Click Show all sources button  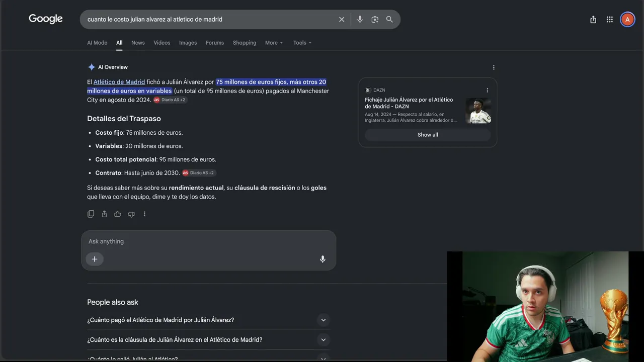pos(428,135)
